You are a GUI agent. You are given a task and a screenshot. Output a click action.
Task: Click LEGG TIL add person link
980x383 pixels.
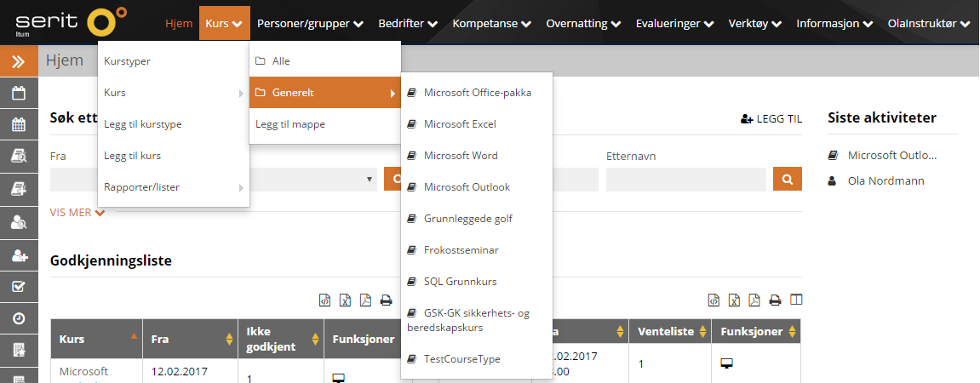click(x=771, y=119)
